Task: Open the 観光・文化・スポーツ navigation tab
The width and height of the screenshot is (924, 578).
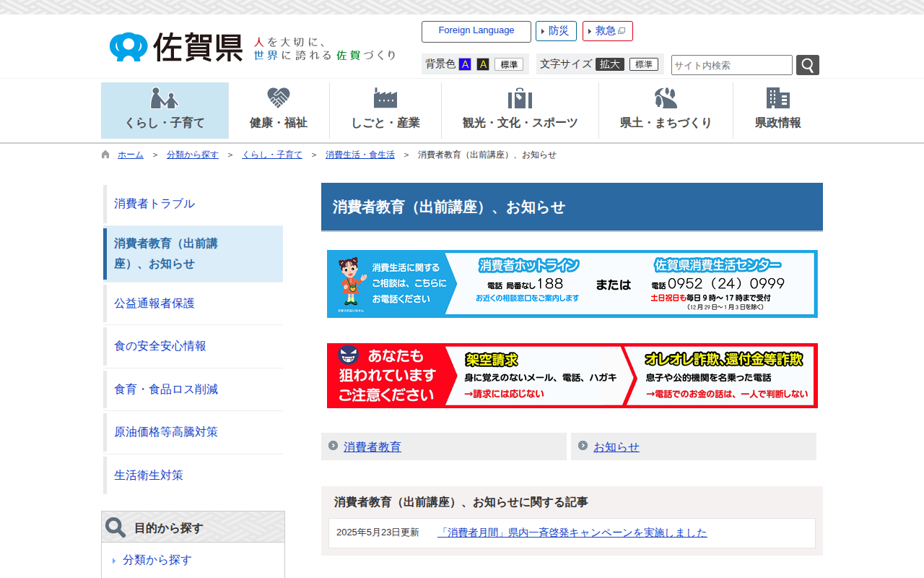Action: point(520,111)
